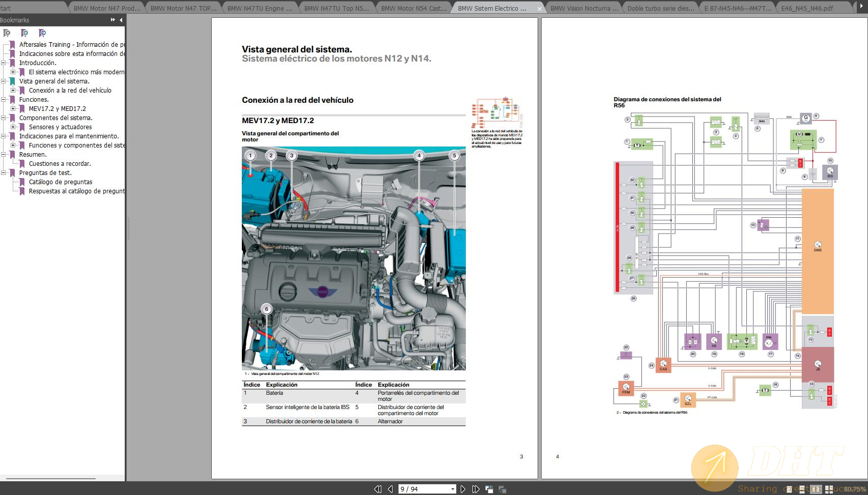Select El sistema electrónico más moderno bookmark
Viewport: 868px width, 495px height.
[76, 72]
